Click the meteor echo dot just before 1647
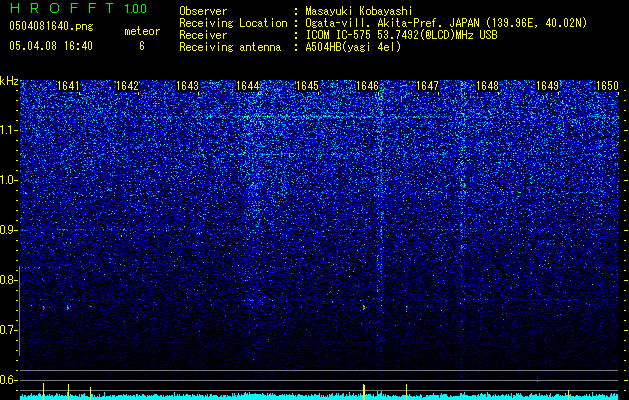The image size is (629, 400). click(406, 308)
